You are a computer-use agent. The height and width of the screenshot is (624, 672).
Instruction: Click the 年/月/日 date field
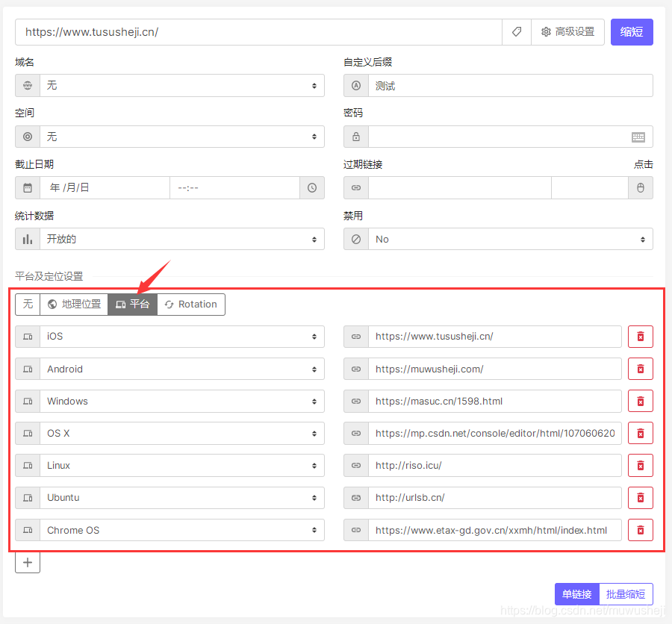click(105, 187)
